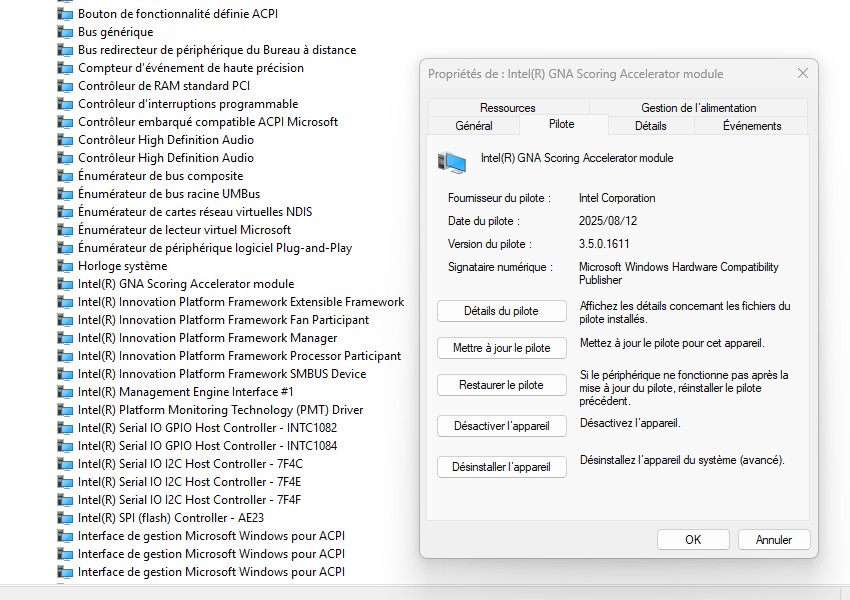
Task: Click the Énumérateur de bus composite icon
Action: [66, 176]
